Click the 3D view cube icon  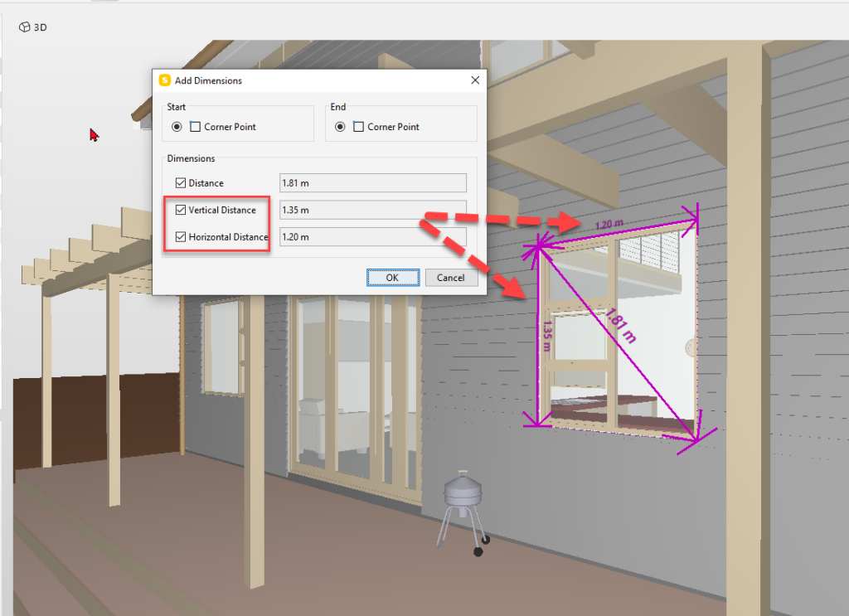(x=24, y=27)
